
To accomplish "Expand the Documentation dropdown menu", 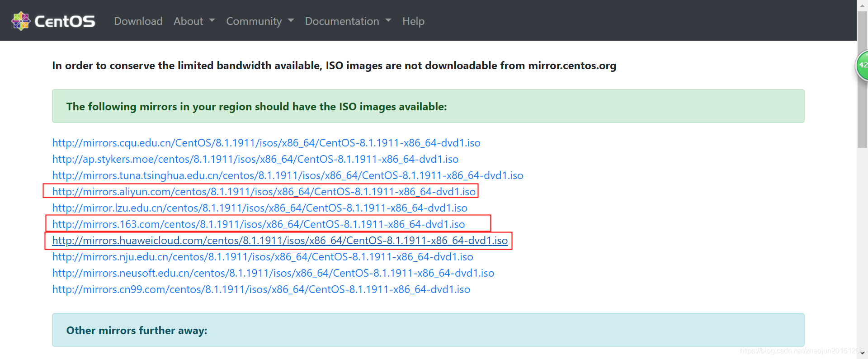I will [x=348, y=21].
